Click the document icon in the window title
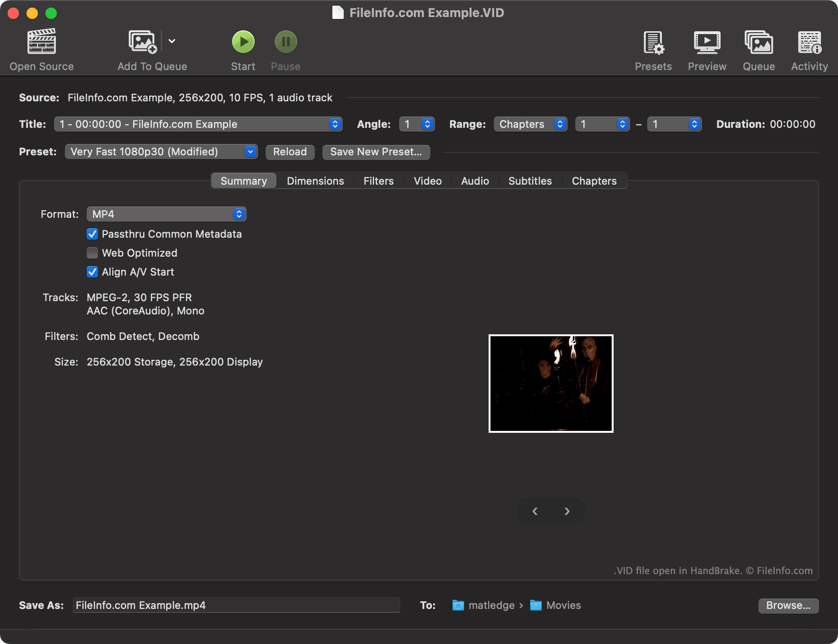Viewport: 838px width, 644px height. pyautogui.click(x=338, y=13)
